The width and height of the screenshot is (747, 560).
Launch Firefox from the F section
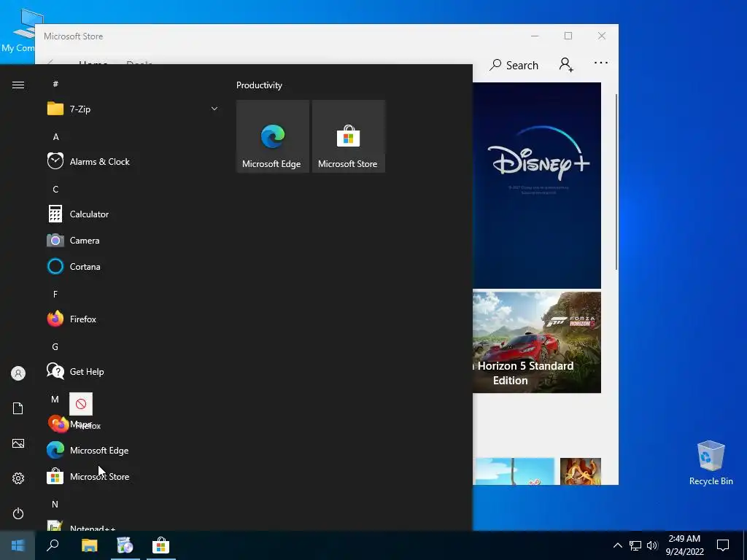pyautogui.click(x=133, y=319)
